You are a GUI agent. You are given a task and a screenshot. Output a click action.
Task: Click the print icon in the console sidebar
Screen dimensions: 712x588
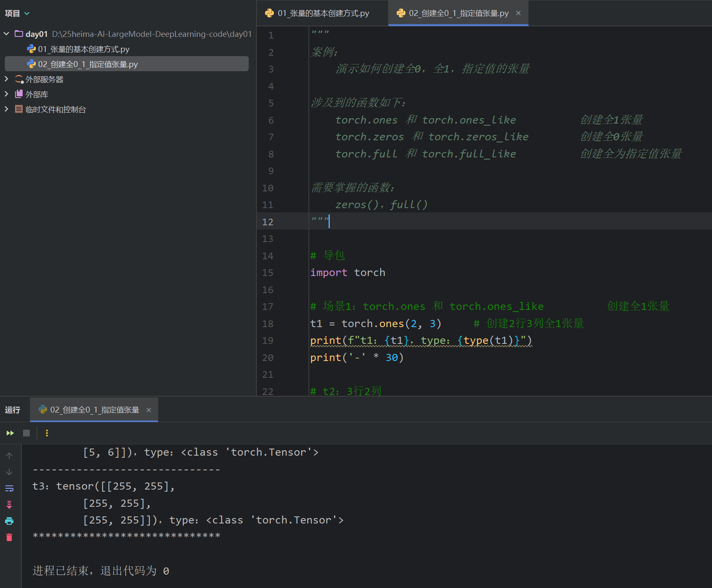9,521
